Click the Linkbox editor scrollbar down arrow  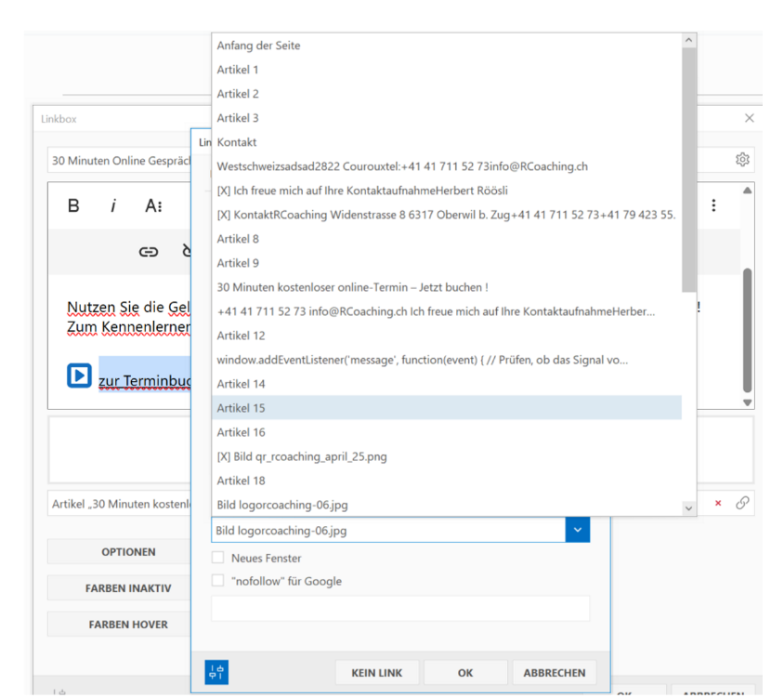[748, 402]
